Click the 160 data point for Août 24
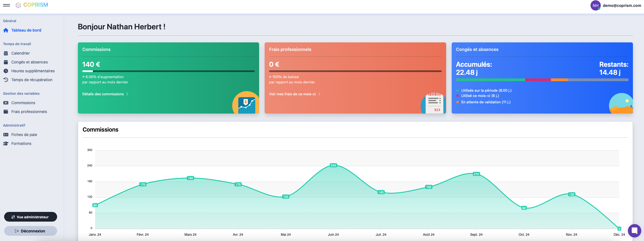 [x=429, y=187]
